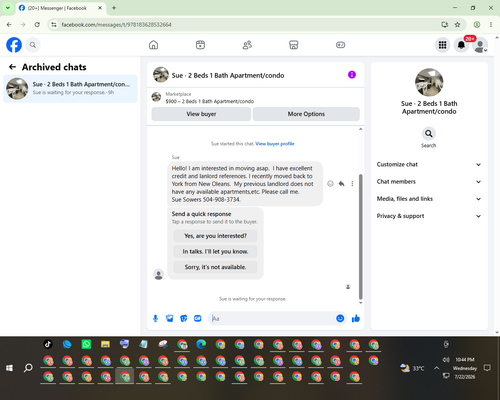The width and height of the screenshot is (500, 400).
Task: Send 'Sorry, it's not available.' response
Action: coord(215,267)
